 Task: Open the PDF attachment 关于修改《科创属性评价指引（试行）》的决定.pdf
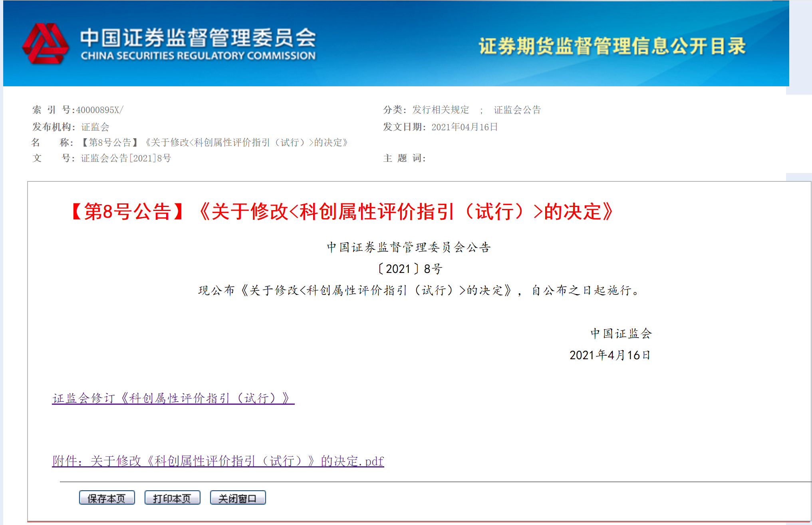point(218,461)
